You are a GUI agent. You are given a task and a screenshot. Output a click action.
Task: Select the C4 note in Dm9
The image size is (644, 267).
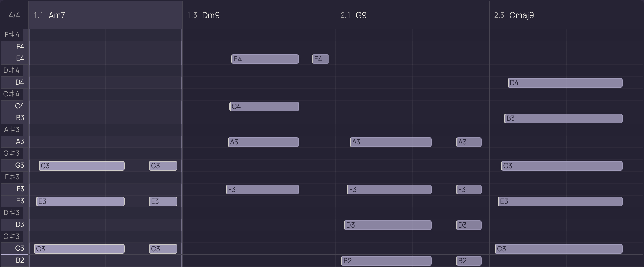[x=264, y=107]
